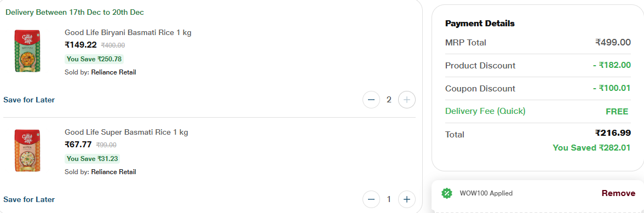
Task: Click the Biryani Rice quantity value 2
Action: pos(389,100)
